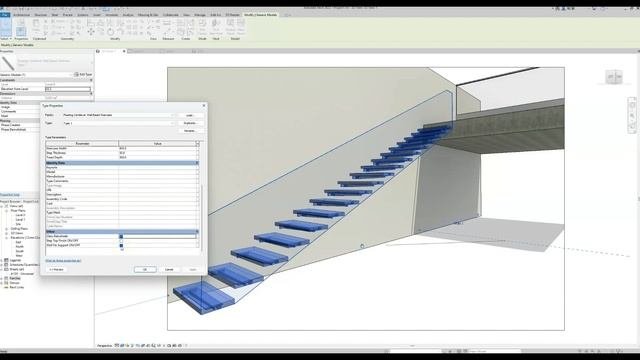
Task: Click the Groups icon in Project Browser
Action: (6, 282)
